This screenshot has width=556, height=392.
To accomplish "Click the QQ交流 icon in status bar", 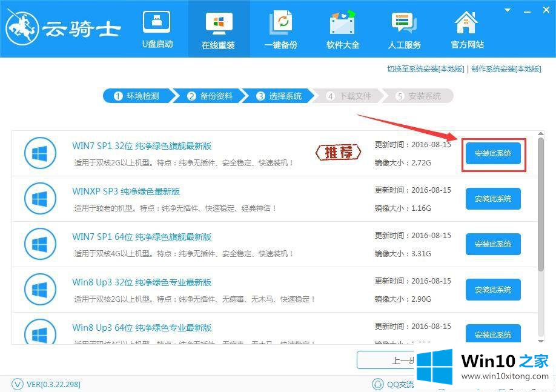I will point(378,384).
